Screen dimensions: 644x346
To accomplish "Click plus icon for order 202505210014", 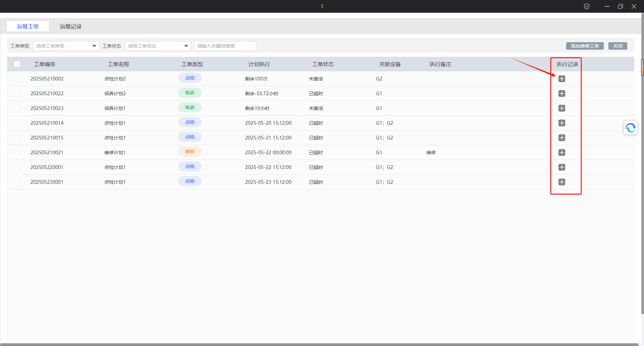I will (x=561, y=123).
